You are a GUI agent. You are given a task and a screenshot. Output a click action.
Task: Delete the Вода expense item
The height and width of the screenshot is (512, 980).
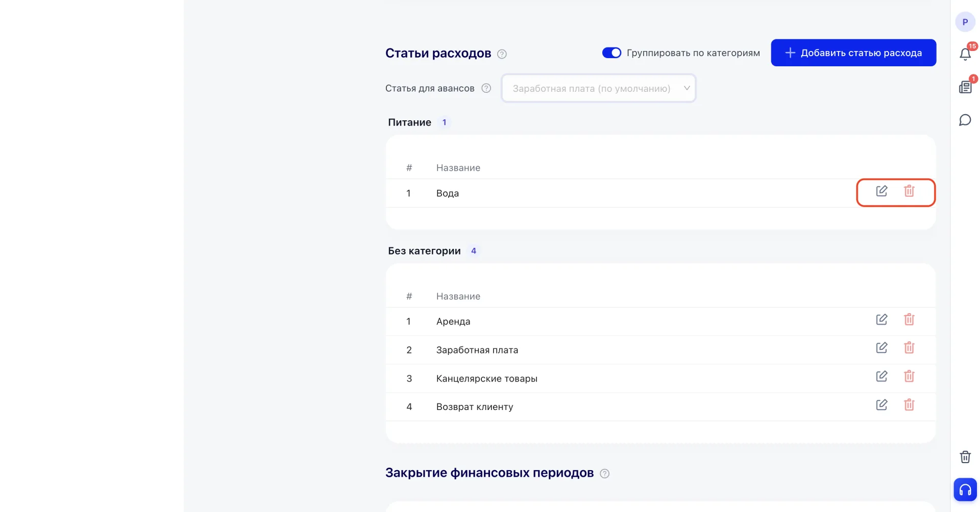(909, 191)
